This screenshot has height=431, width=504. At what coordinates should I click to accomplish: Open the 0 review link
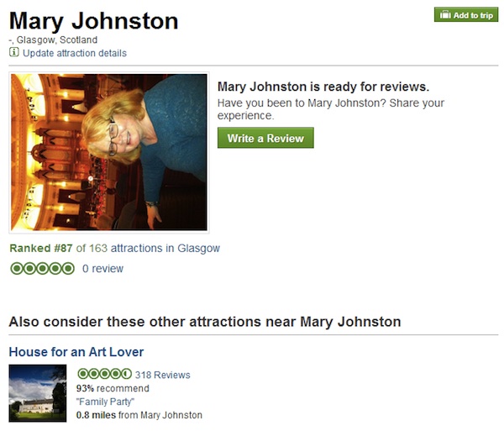click(102, 268)
